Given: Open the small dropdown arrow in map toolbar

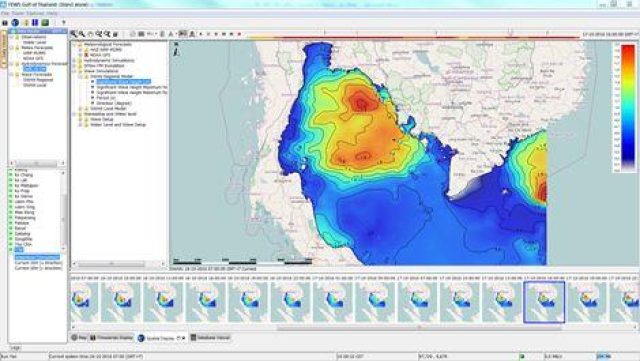Looking at the screenshot, I should [x=156, y=34].
